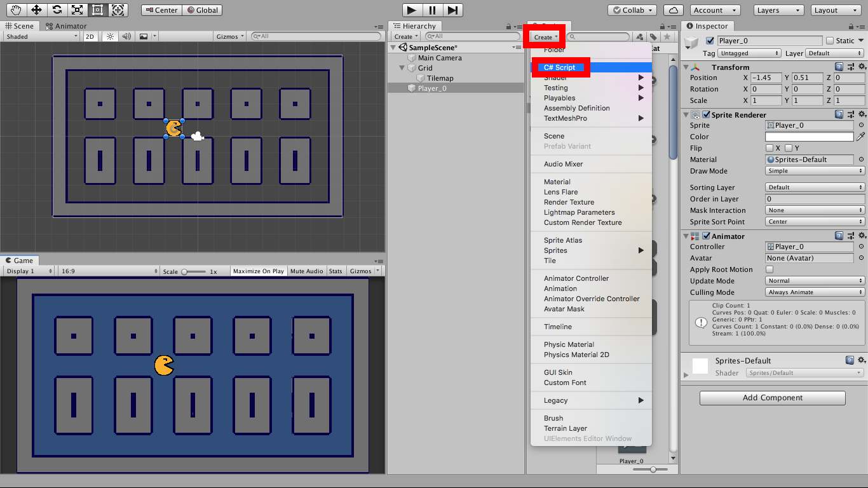Image resolution: width=868 pixels, height=488 pixels.
Task: Open Transform component help icon
Action: click(839, 67)
